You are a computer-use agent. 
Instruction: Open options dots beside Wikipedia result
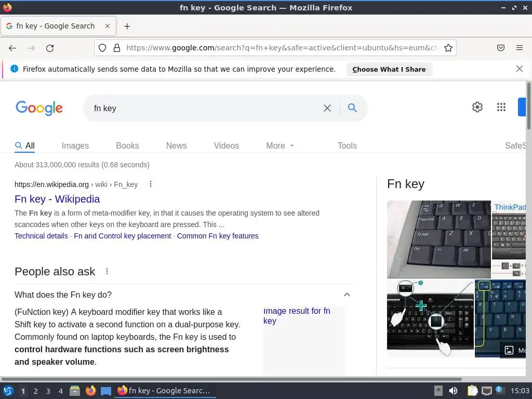(150, 184)
